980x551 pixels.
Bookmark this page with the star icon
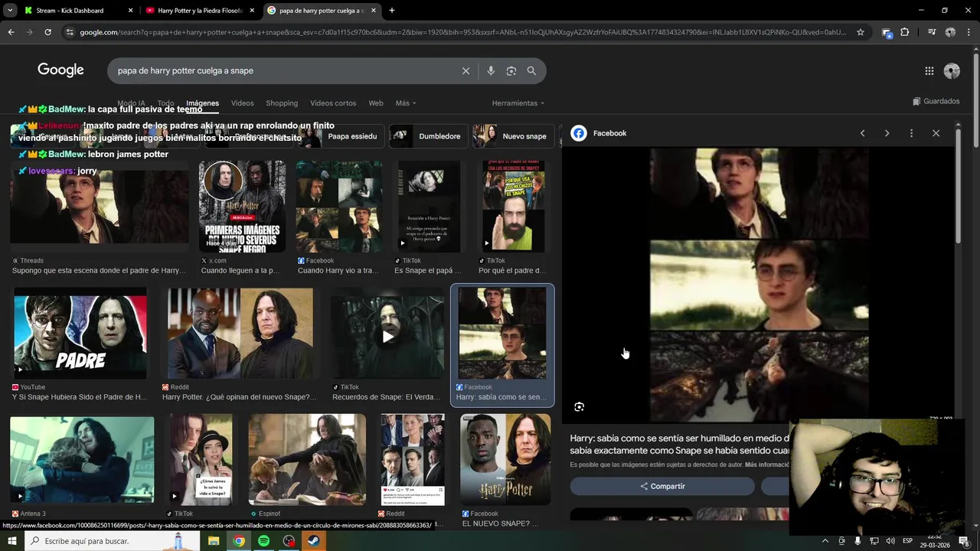[861, 32]
